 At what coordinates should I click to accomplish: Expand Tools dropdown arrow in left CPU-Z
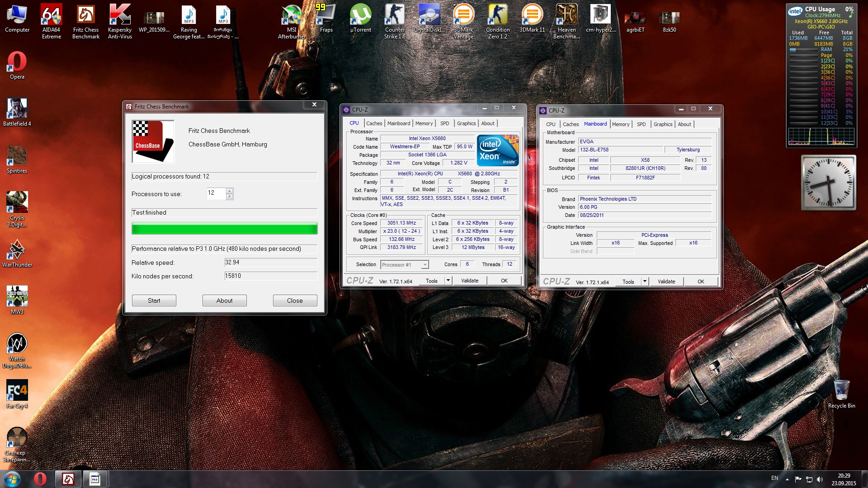(448, 281)
